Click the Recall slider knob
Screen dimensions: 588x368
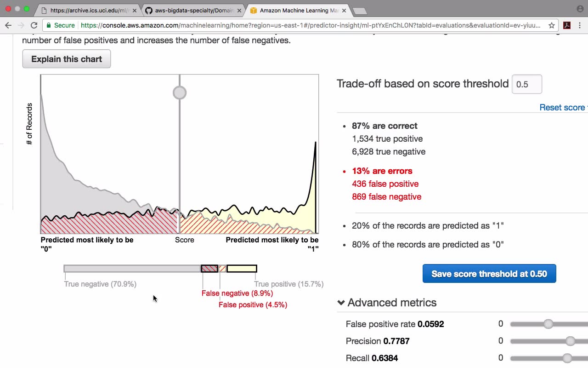tap(567, 358)
